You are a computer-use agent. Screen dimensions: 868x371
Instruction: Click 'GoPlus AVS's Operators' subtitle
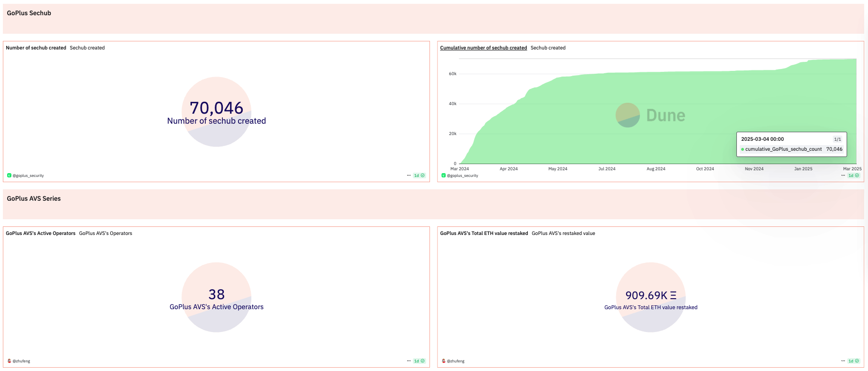pyautogui.click(x=105, y=234)
